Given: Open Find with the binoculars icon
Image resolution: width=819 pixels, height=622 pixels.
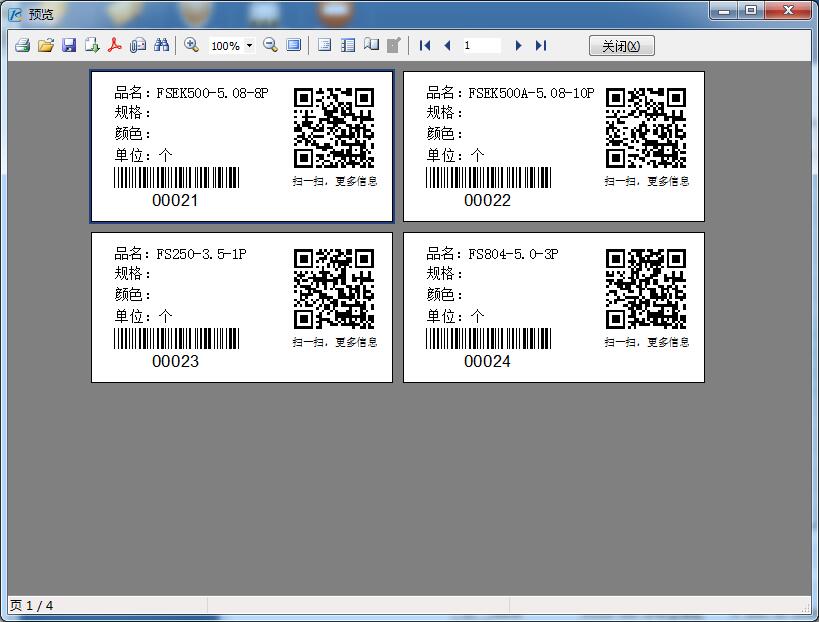Looking at the screenshot, I should point(161,45).
